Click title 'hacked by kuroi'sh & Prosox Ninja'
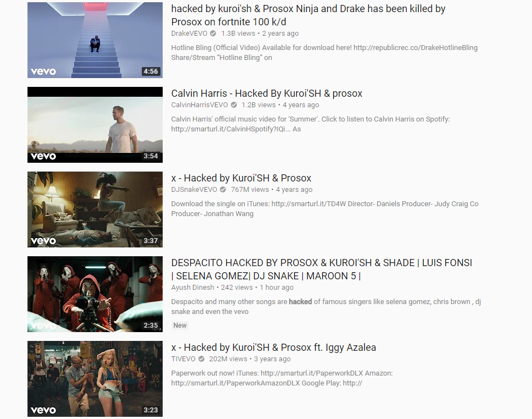Screen dimensions: 532x419 [x=308, y=15]
